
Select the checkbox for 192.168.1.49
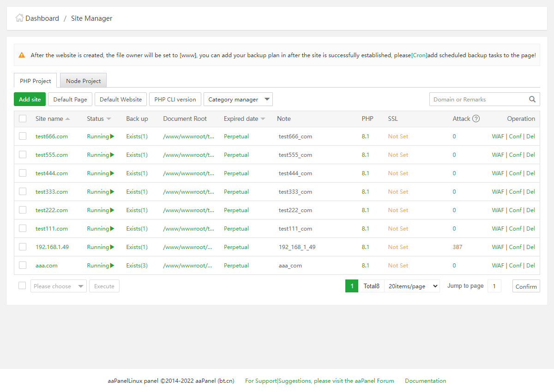pyautogui.click(x=23, y=247)
